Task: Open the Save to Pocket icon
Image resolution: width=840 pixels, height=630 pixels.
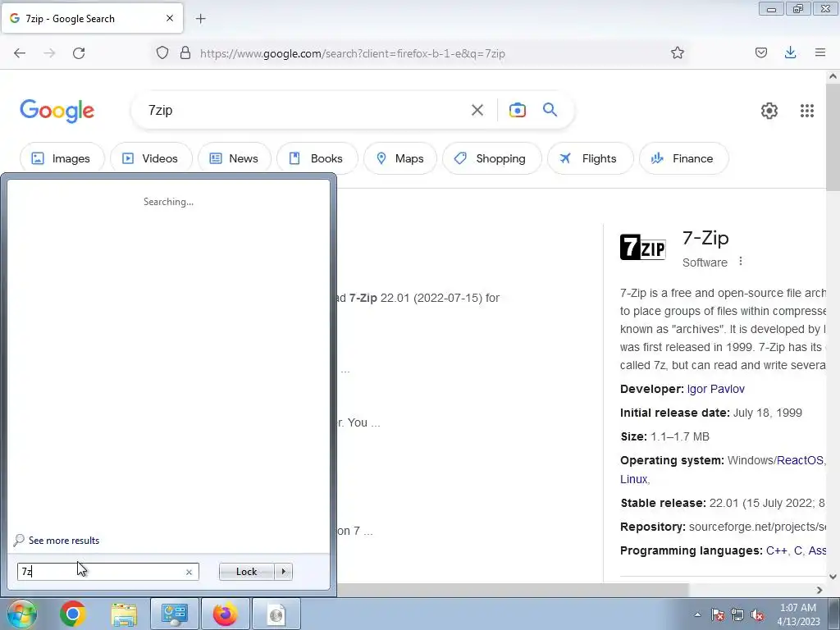Action: 760,52
